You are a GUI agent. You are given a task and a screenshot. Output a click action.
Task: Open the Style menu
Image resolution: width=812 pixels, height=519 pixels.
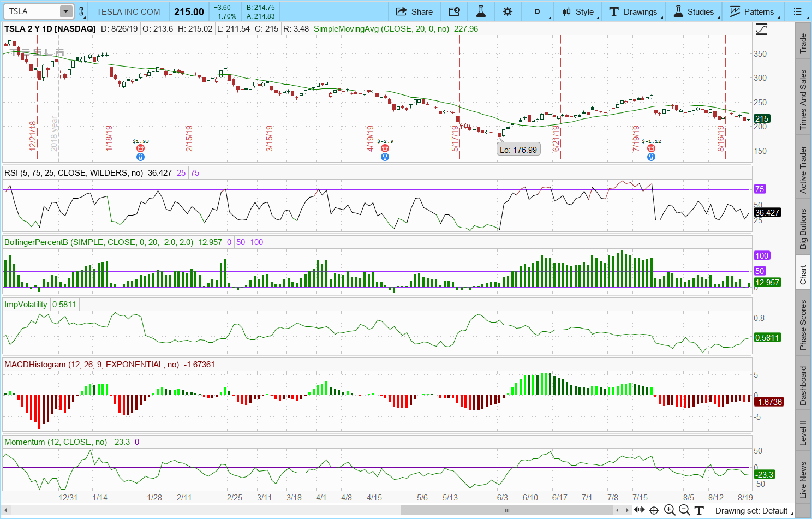(x=578, y=11)
